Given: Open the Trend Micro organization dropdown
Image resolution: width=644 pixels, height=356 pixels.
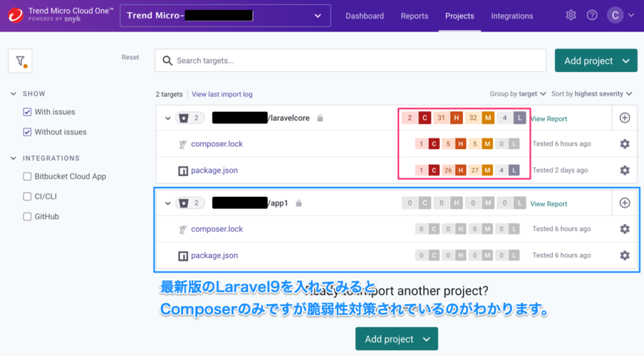Looking at the screenshot, I should point(225,15).
